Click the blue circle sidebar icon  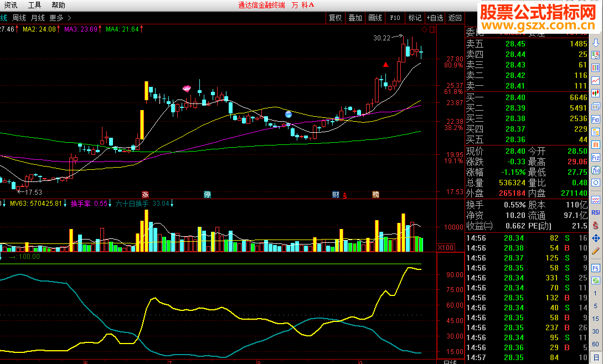point(596,183)
